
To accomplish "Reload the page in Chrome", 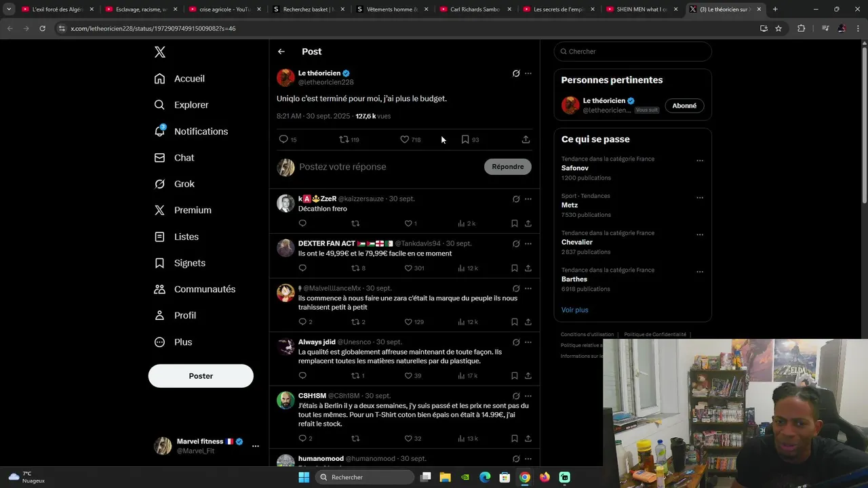I will (42, 28).
